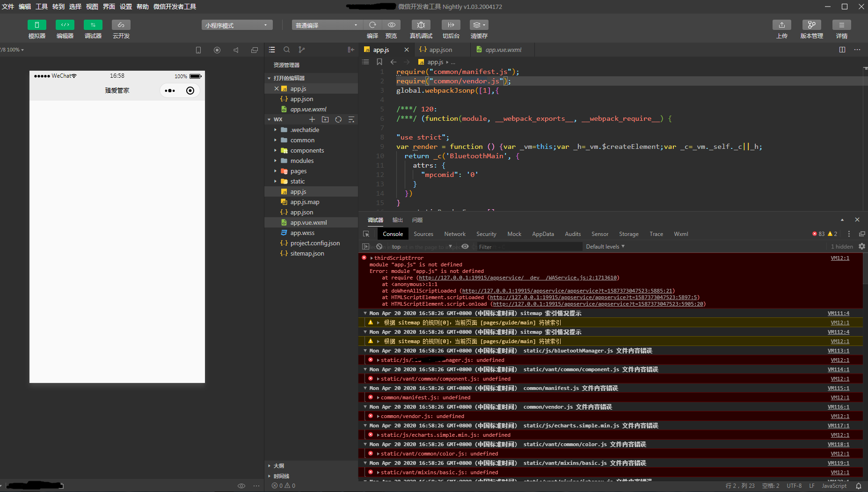Toggle bookmark in editor breadcrumb bar
This screenshot has width=868, height=492.
point(379,62)
